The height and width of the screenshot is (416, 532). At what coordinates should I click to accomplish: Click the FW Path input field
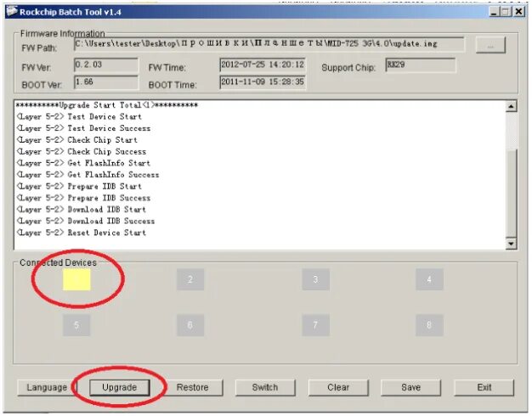269,44
